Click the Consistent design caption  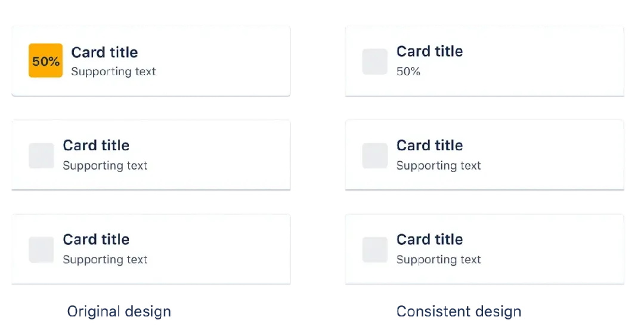tap(459, 312)
